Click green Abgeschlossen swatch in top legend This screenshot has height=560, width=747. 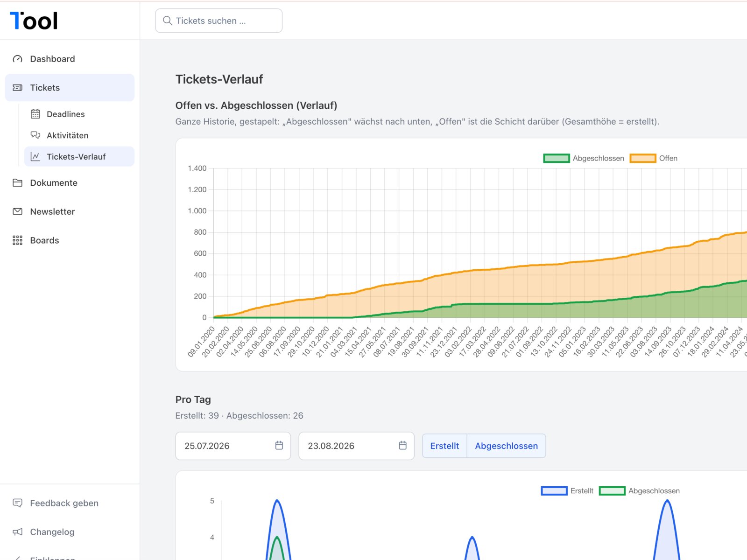point(557,158)
